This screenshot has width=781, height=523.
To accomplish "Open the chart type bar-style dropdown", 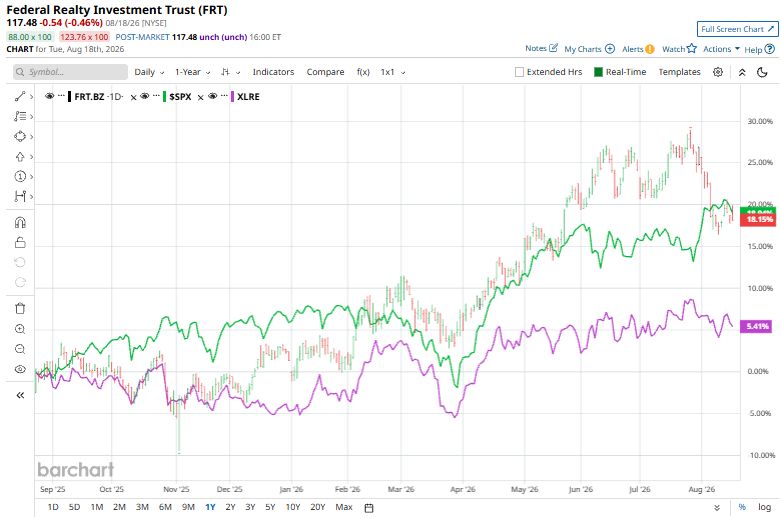I will (x=231, y=72).
